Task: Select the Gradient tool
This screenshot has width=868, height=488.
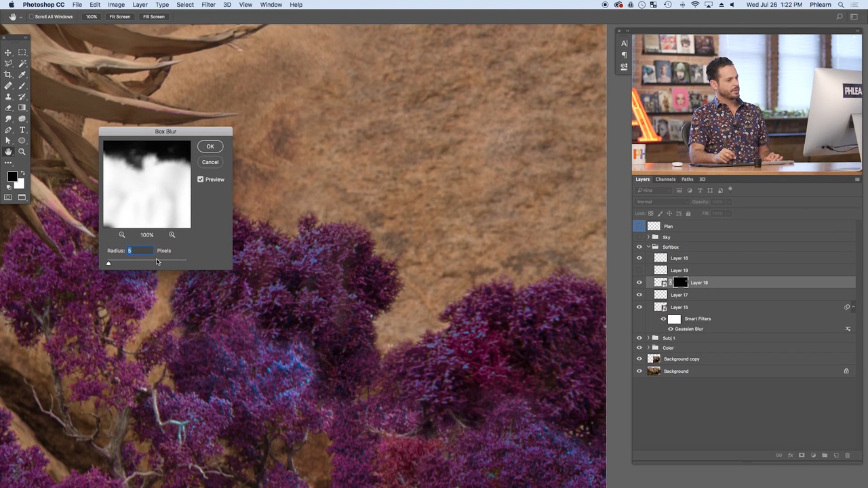Action: (22, 108)
